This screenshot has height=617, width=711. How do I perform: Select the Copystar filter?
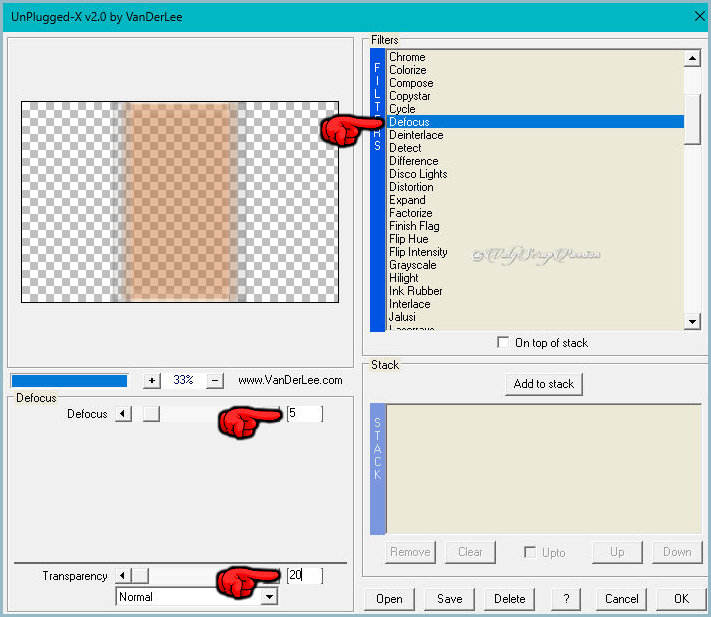pyautogui.click(x=536, y=96)
